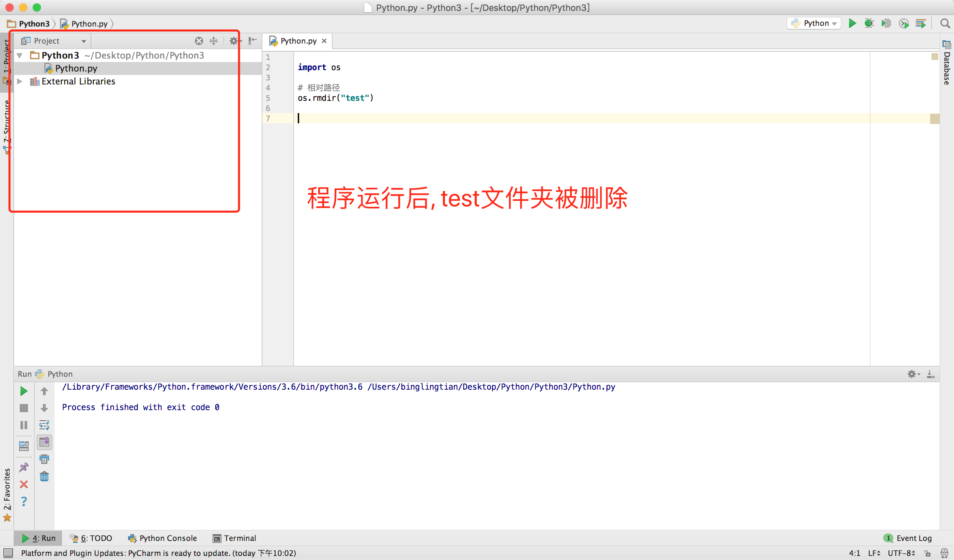The image size is (954, 560).
Task: Hide the Project panel with collapse icon
Action: (x=252, y=41)
